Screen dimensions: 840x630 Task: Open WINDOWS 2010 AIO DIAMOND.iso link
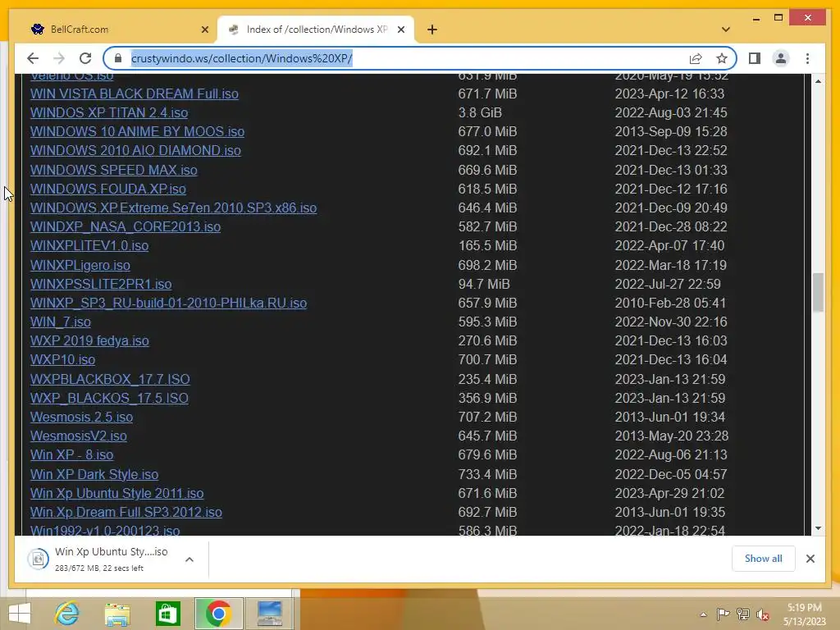tap(135, 151)
